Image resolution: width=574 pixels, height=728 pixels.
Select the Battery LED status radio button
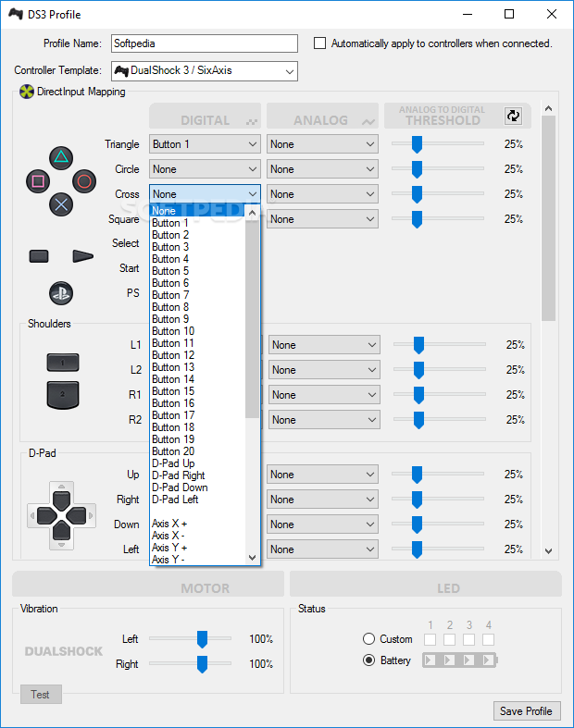click(x=368, y=660)
